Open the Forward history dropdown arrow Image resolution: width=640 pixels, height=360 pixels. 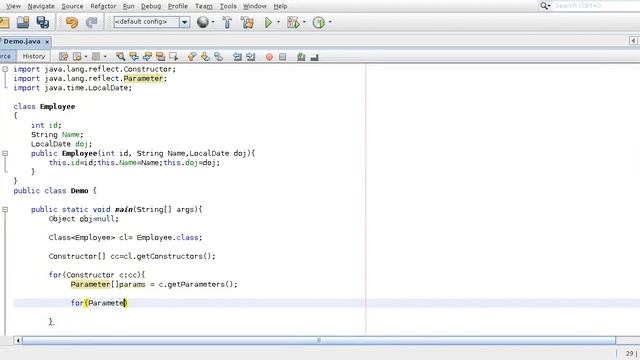(105, 57)
